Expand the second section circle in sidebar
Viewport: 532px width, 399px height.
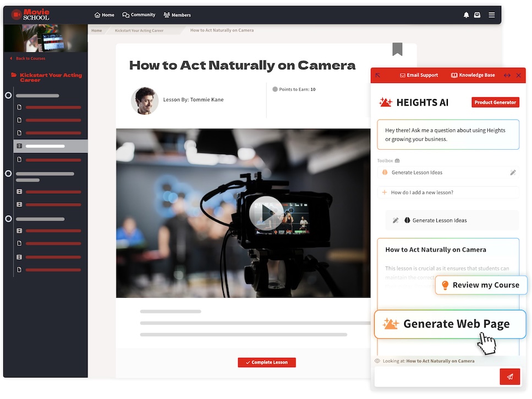8,174
